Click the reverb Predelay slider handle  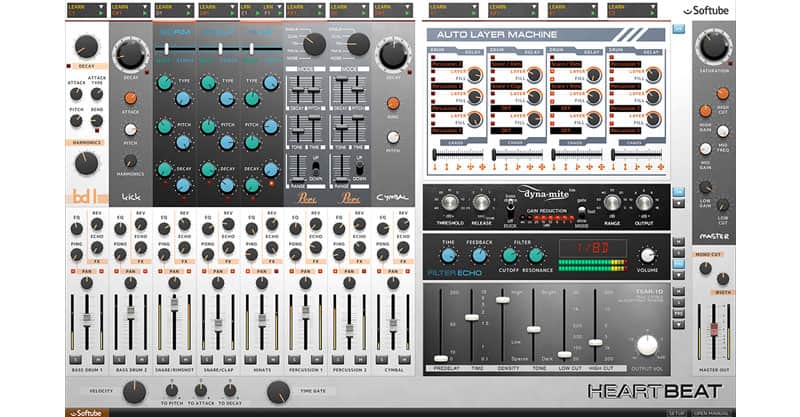[x=441, y=358]
